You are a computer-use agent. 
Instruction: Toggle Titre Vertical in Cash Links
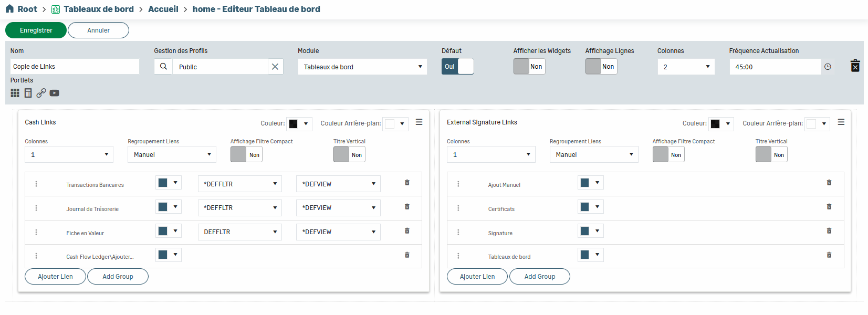[349, 154]
